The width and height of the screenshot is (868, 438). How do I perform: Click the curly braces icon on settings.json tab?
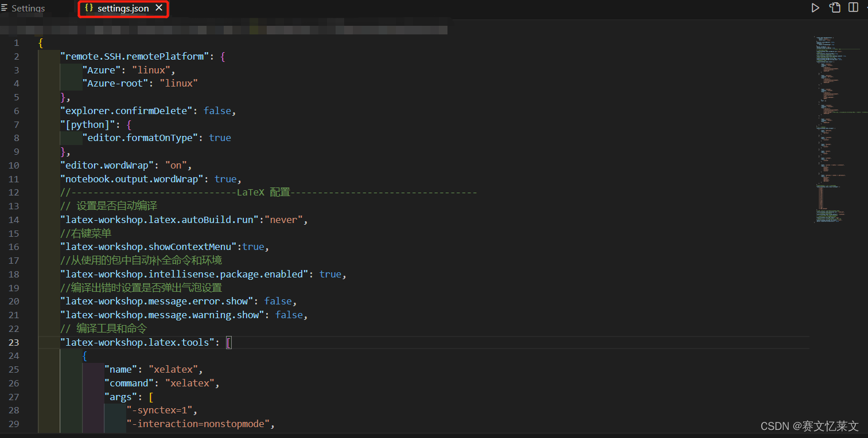pyautogui.click(x=88, y=9)
